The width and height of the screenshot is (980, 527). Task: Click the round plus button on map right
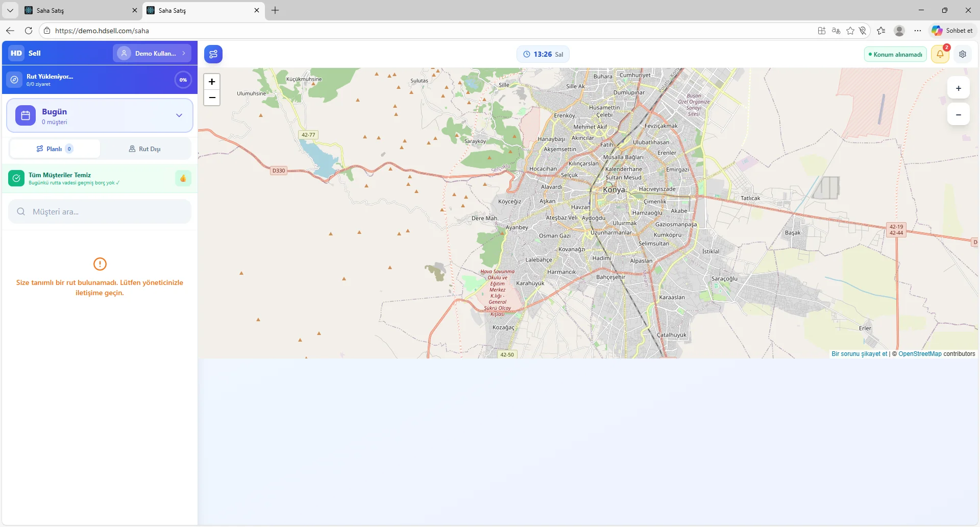coord(958,88)
